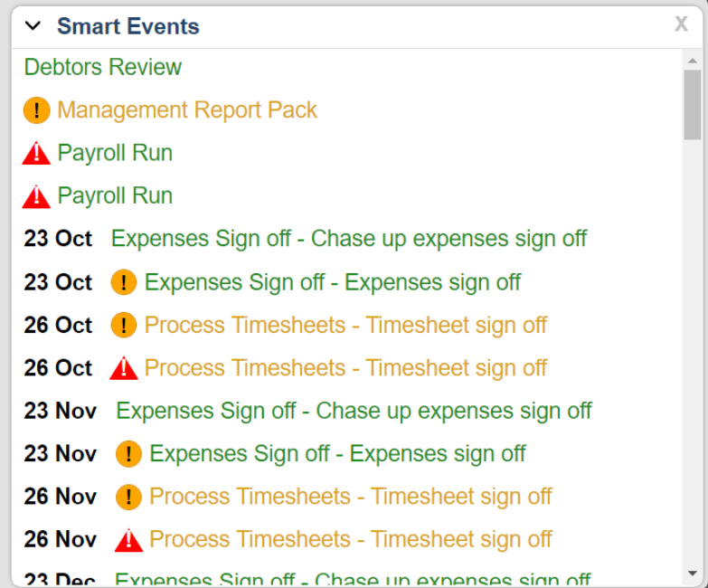Click red alert icon on 26 Oct Process Timesheets

[124, 368]
